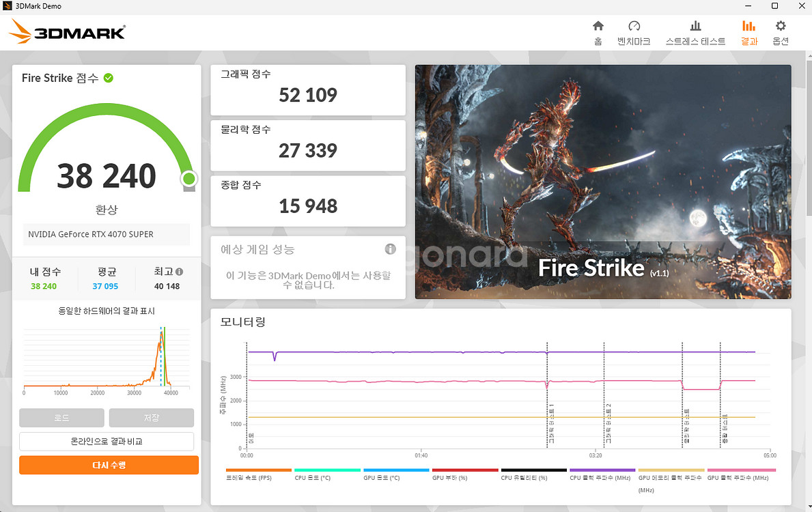812x512 pixels.
Task: Toggle the GPU 메모리 클럭 주파수 legend item
Action: pos(670,481)
